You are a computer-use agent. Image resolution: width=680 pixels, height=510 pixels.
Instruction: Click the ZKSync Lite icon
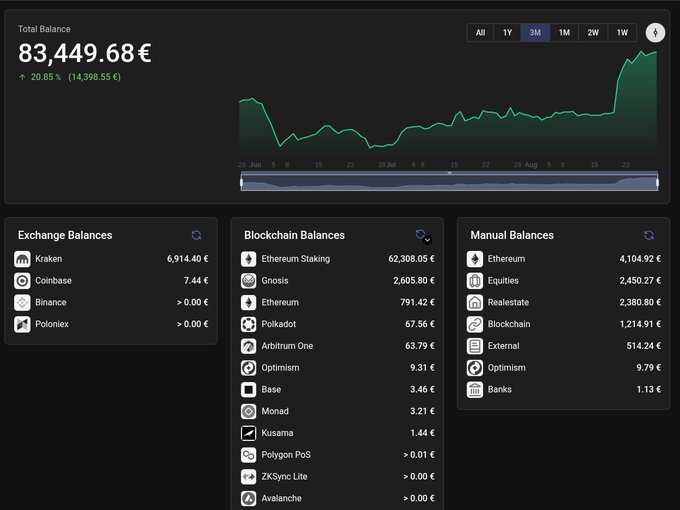248,477
